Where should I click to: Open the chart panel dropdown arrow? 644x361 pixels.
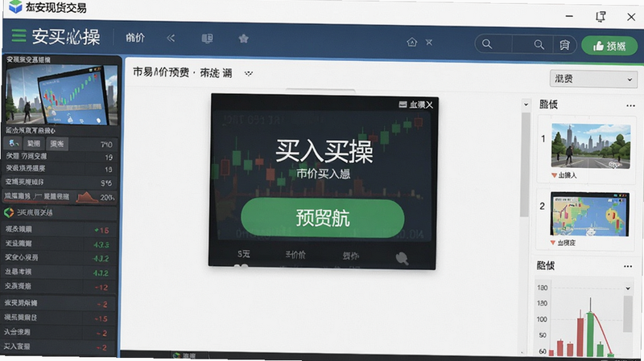point(628,289)
